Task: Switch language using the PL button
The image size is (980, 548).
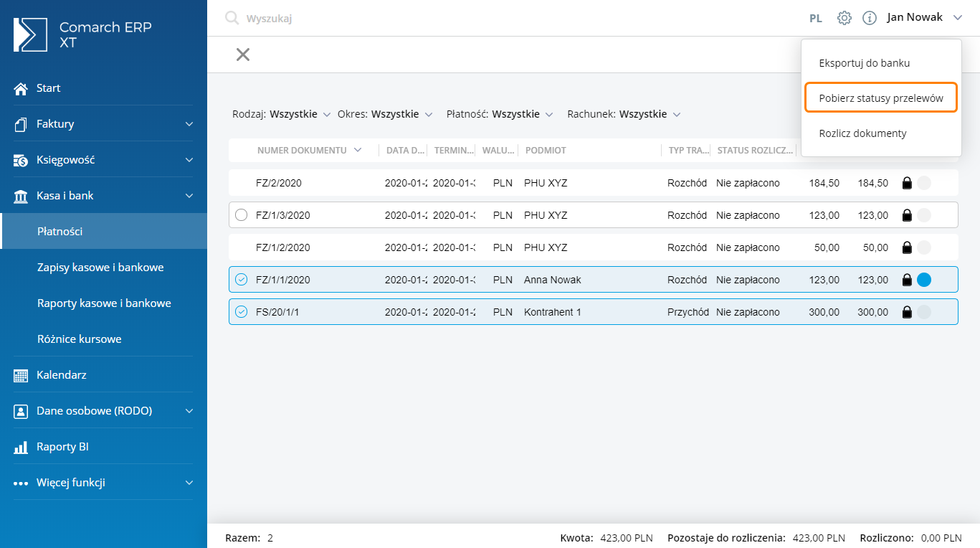Action: coord(816,19)
